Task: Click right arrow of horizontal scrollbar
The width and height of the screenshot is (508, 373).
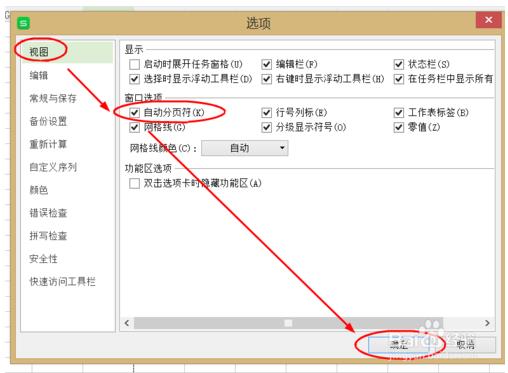Action: (x=487, y=323)
